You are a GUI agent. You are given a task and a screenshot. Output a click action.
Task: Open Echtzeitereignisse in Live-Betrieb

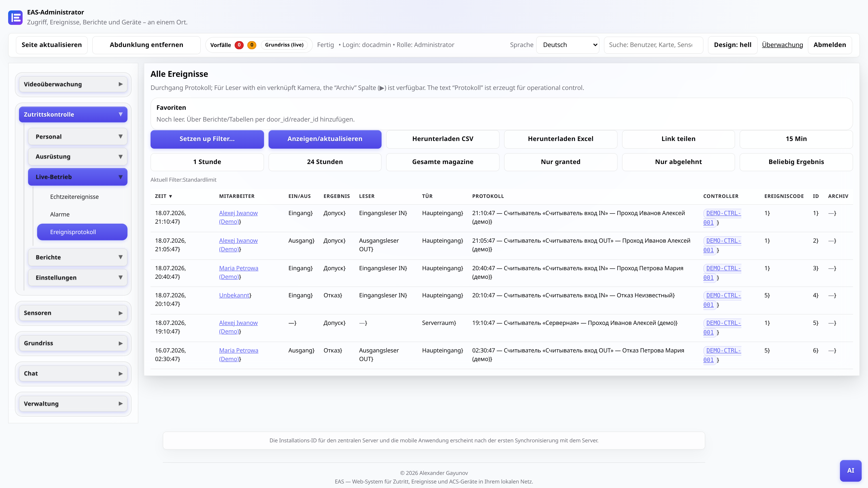(x=74, y=197)
